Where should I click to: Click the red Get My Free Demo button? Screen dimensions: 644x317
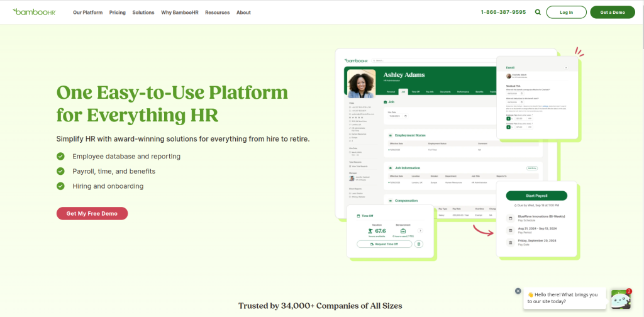pos(92,213)
